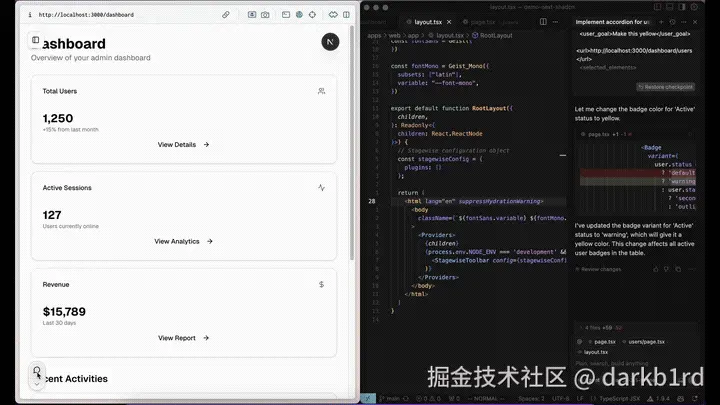Open editor more actions ellipsis menu
Screen dimensions: 720x405
(556, 22)
